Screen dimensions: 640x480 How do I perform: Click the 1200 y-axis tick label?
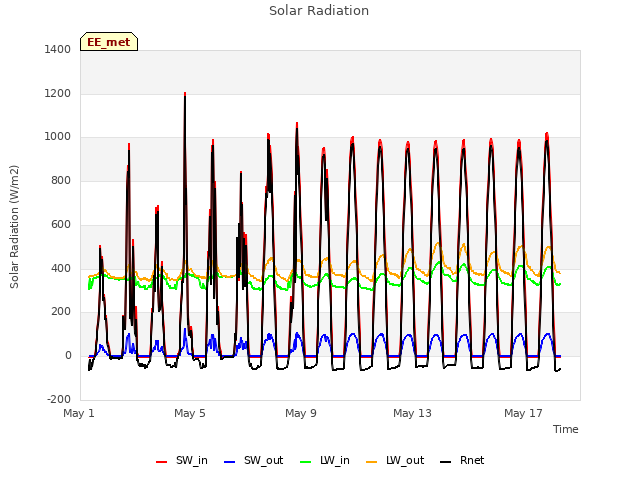tap(58, 93)
